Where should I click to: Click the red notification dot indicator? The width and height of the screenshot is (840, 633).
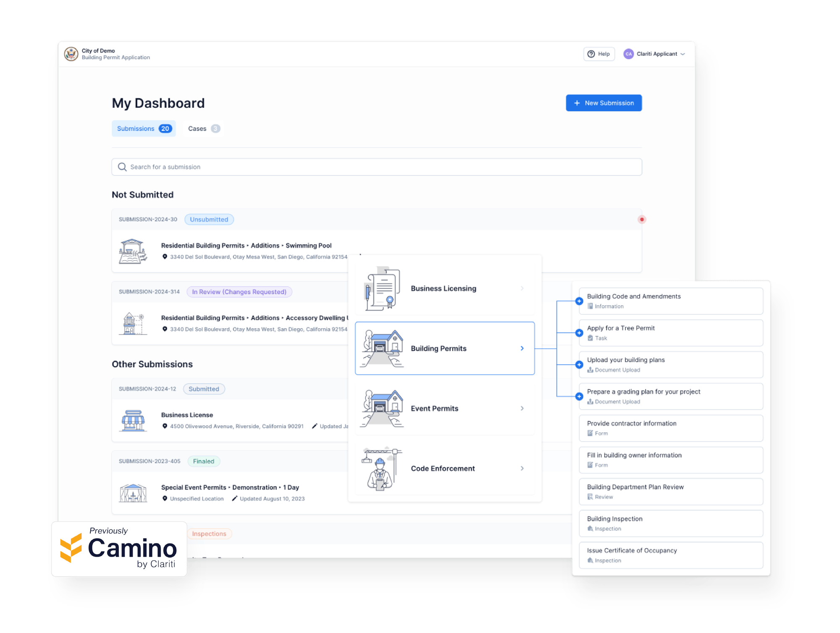pos(642,219)
